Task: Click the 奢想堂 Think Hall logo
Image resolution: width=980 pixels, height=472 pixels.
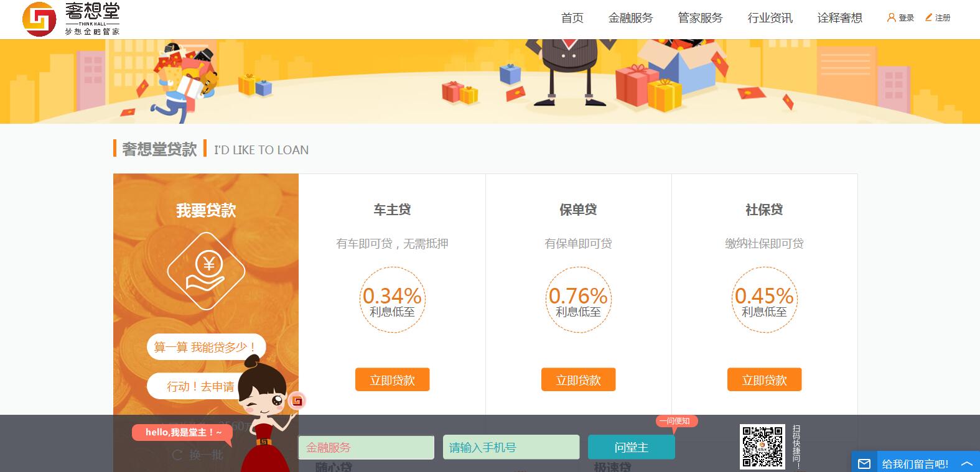Action: (71, 19)
